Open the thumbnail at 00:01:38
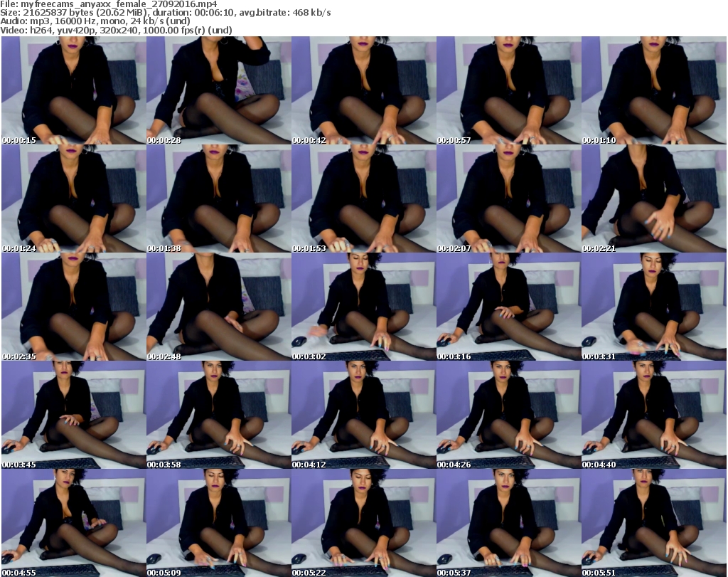 (219, 198)
